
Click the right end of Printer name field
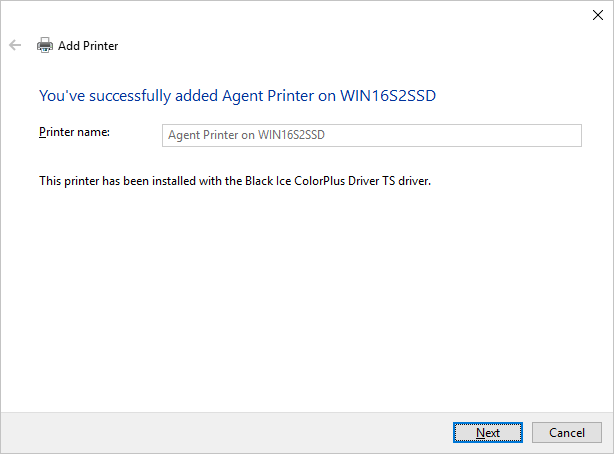(560, 135)
